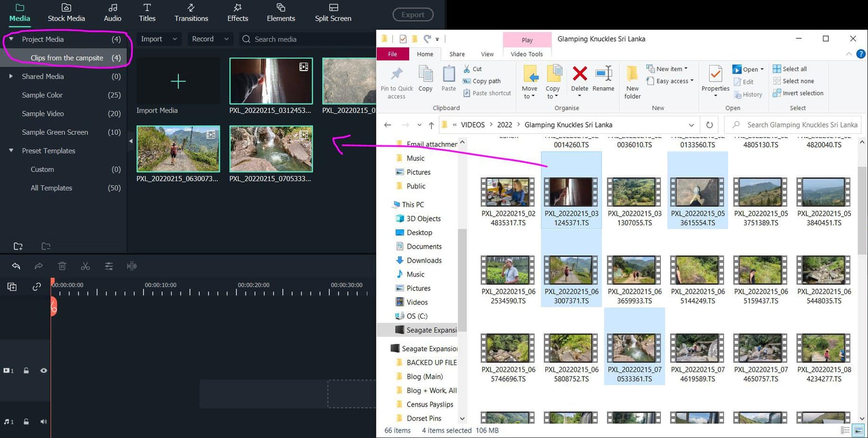Click the manage tracks icon
868x438 pixels.
(12, 286)
